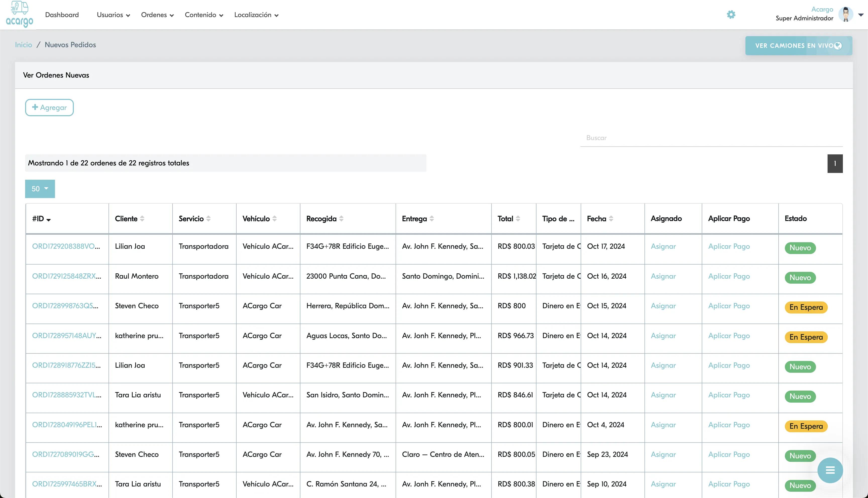Toggle #ID column sort direction

(48, 220)
